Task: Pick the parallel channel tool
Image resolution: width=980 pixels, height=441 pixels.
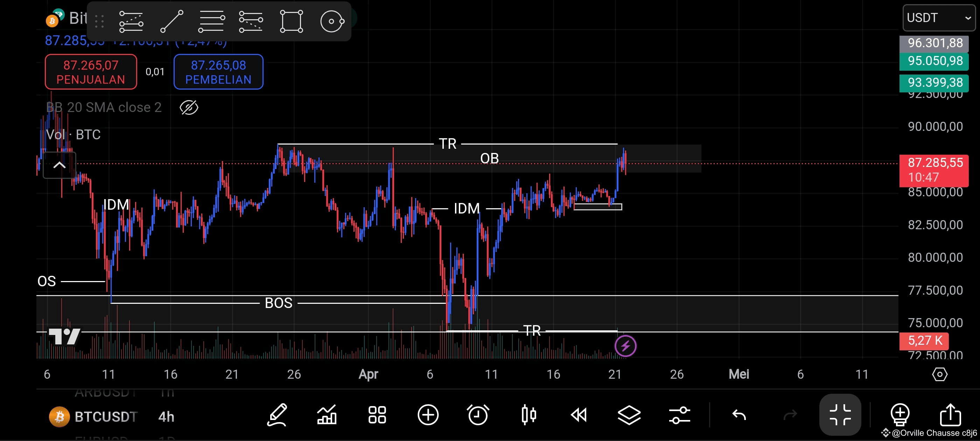Action: point(251,21)
